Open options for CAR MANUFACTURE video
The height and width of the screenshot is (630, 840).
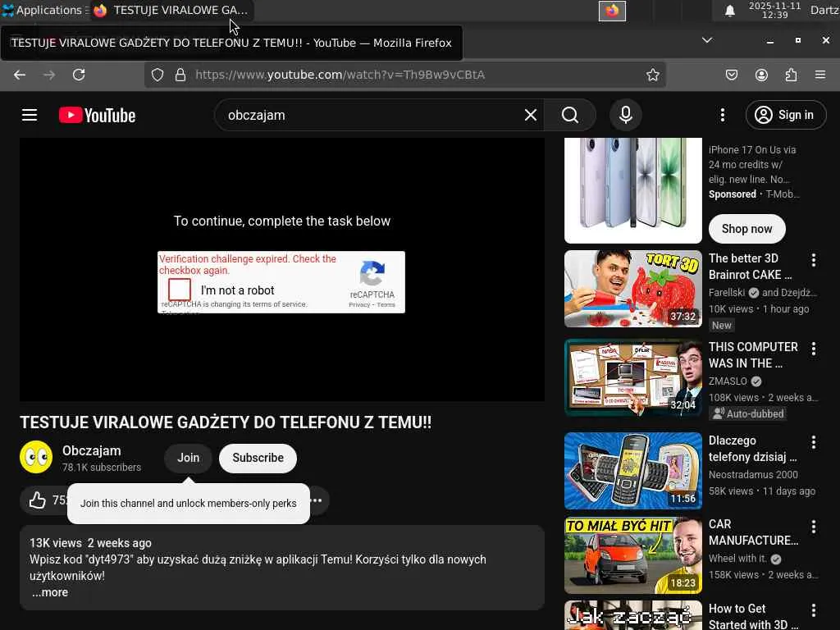(x=813, y=527)
